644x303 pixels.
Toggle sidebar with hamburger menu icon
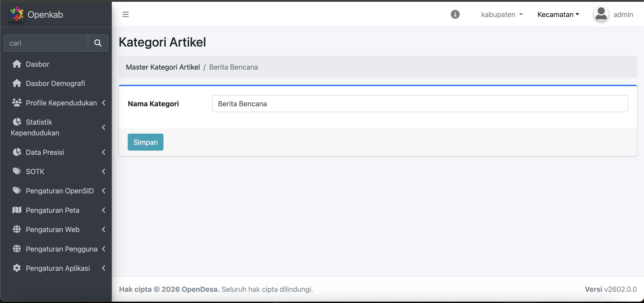pos(125,14)
